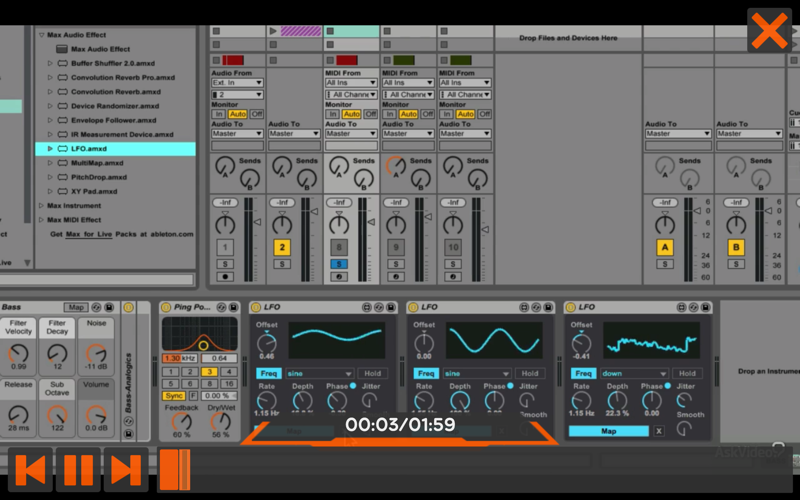800x500 pixels.
Task: Collapse the Max Audio Effect folder
Action: (x=41, y=35)
